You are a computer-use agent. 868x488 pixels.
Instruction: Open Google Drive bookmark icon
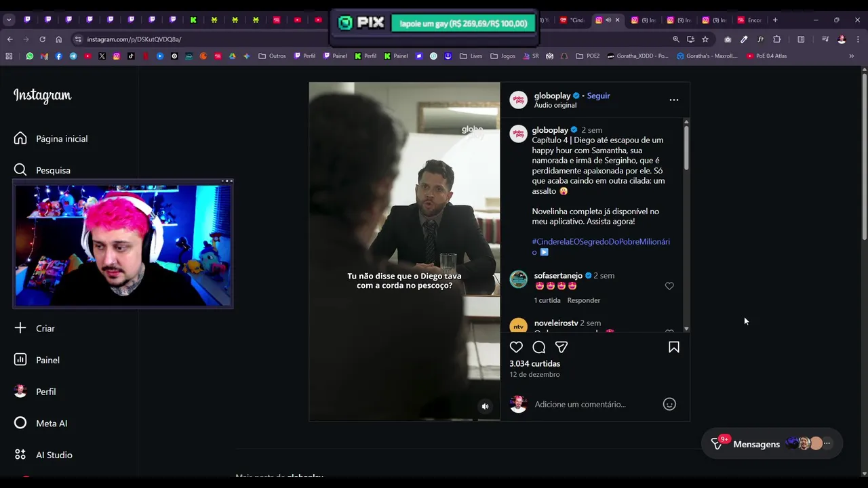pos(233,56)
